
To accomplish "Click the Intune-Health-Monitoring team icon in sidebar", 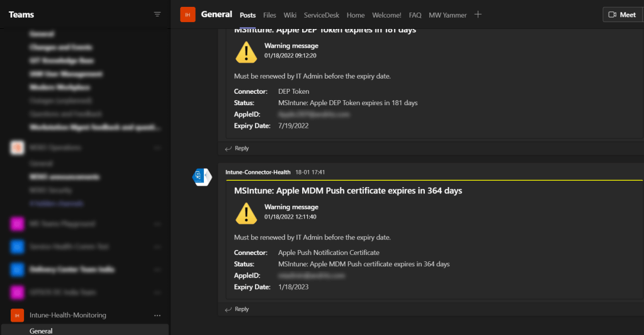I will pyautogui.click(x=18, y=315).
